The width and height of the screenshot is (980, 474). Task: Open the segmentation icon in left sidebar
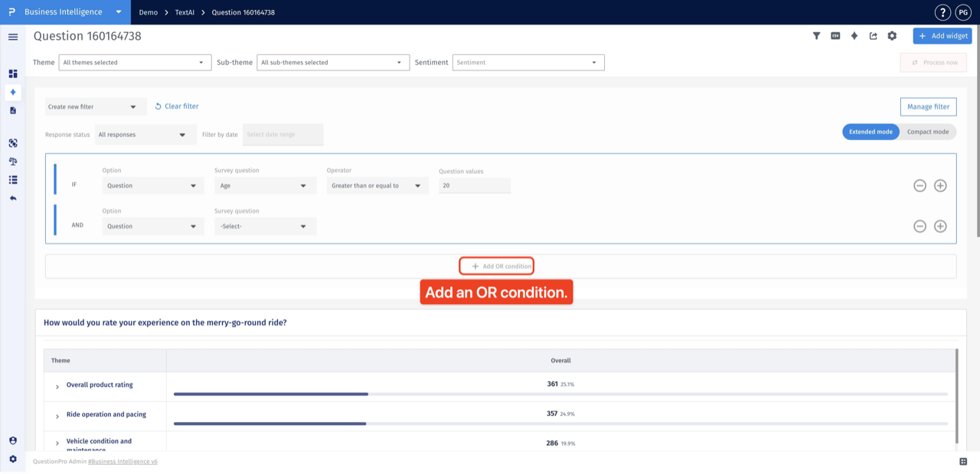pos(13,143)
